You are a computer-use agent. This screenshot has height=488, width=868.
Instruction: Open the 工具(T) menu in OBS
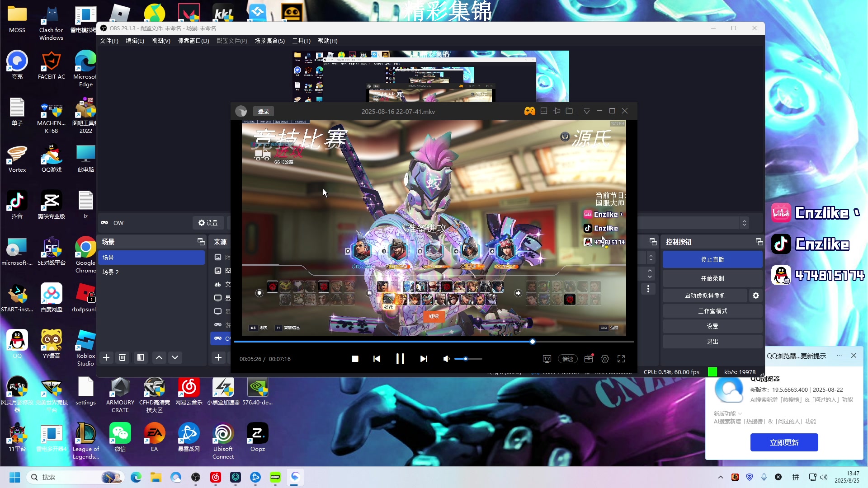(x=301, y=41)
